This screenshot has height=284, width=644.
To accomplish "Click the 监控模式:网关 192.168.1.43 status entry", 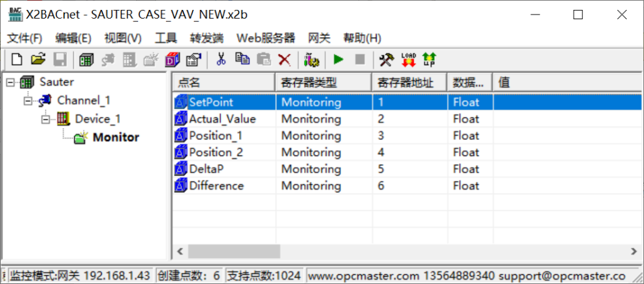I will 80,276.
